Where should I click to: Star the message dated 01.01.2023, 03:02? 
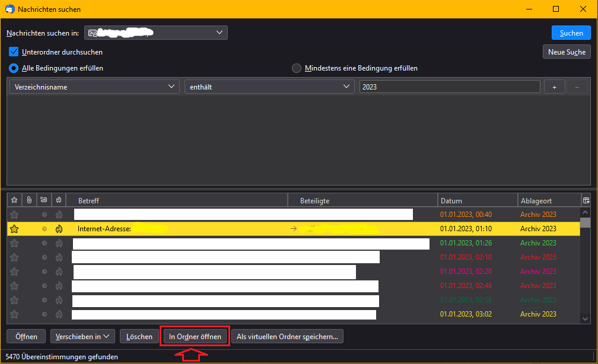tap(14, 314)
